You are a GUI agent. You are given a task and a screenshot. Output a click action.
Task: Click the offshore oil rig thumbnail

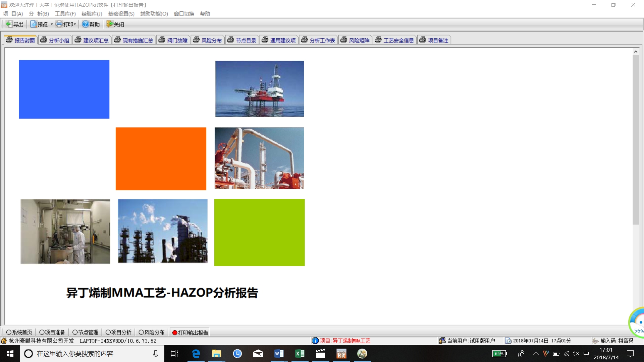click(259, 89)
